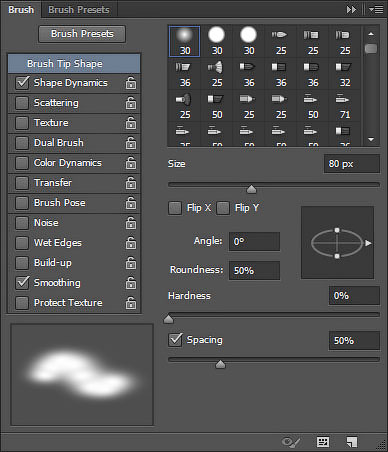Select the soft round 30 brush thumbnail
The image size is (388, 452).
coord(185,42)
